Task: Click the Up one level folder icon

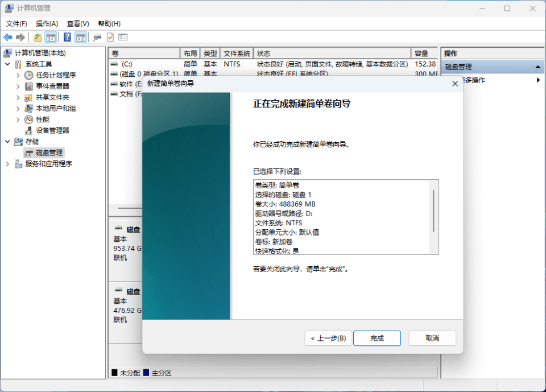Action: (38, 38)
